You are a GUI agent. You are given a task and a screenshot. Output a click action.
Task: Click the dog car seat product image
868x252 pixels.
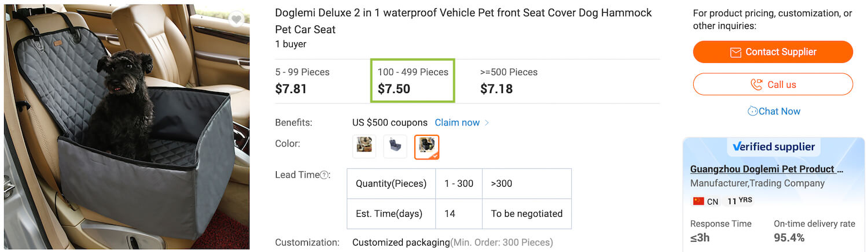coord(127,127)
